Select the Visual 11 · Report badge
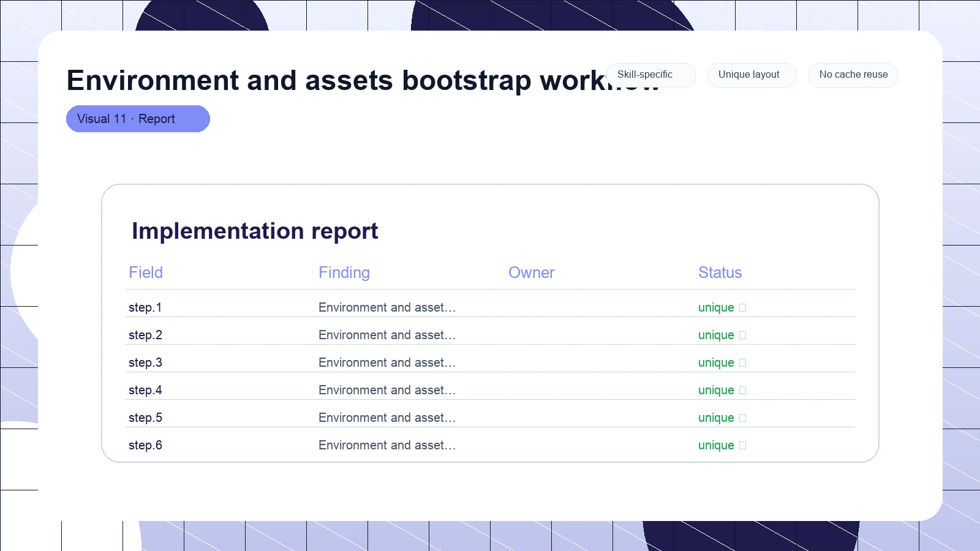This screenshot has width=980, height=551. point(138,119)
